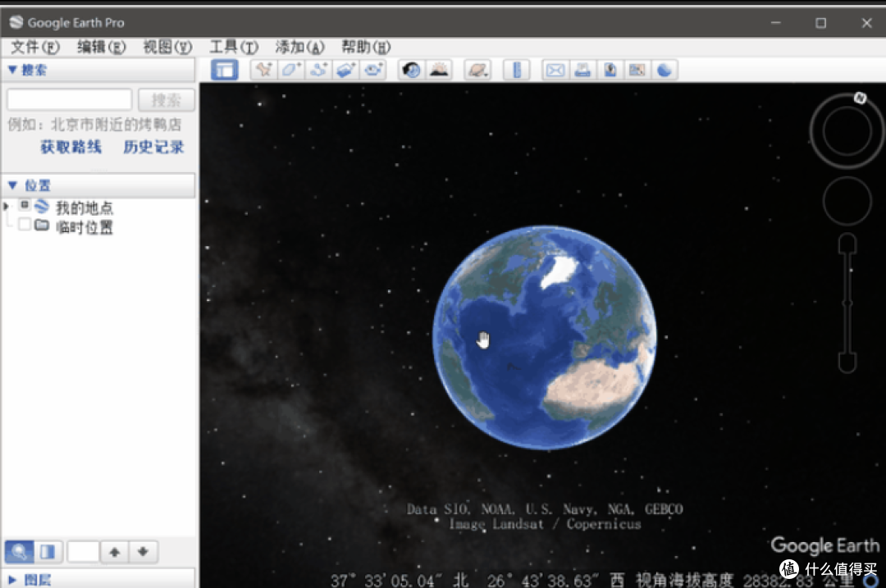Open the 历史记录 link
The image size is (886, 588).
click(153, 148)
